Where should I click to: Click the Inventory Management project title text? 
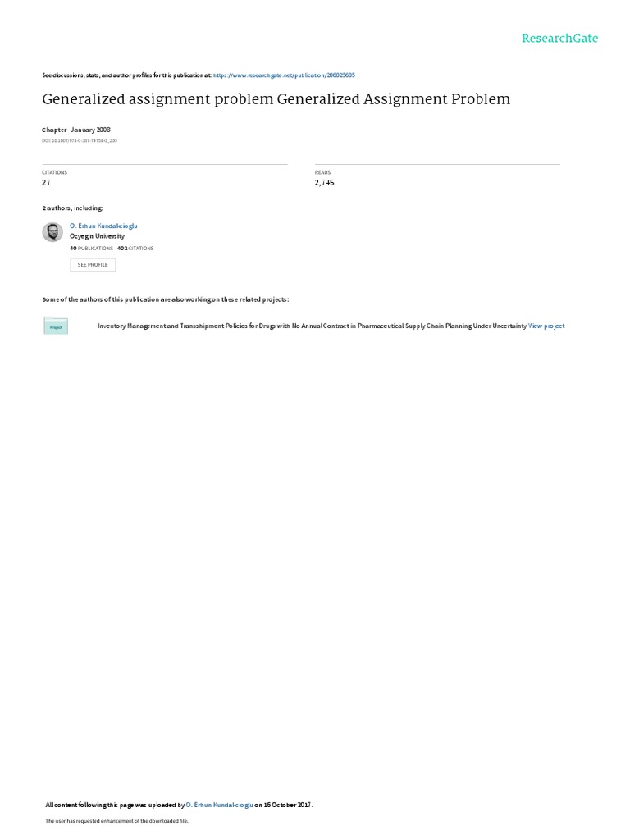[x=312, y=326]
